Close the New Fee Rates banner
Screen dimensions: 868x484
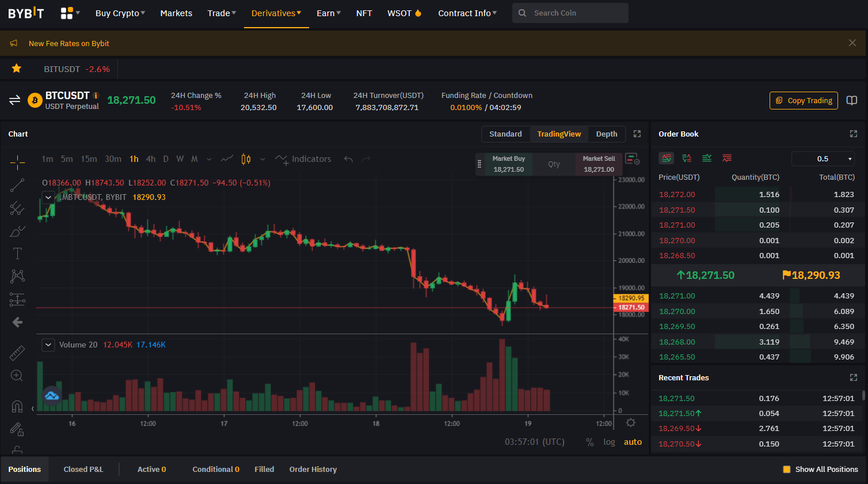tap(852, 43)
